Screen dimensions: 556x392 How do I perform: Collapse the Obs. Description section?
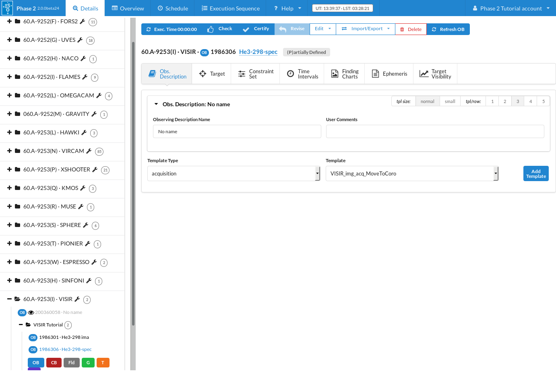tap(156, 104)
